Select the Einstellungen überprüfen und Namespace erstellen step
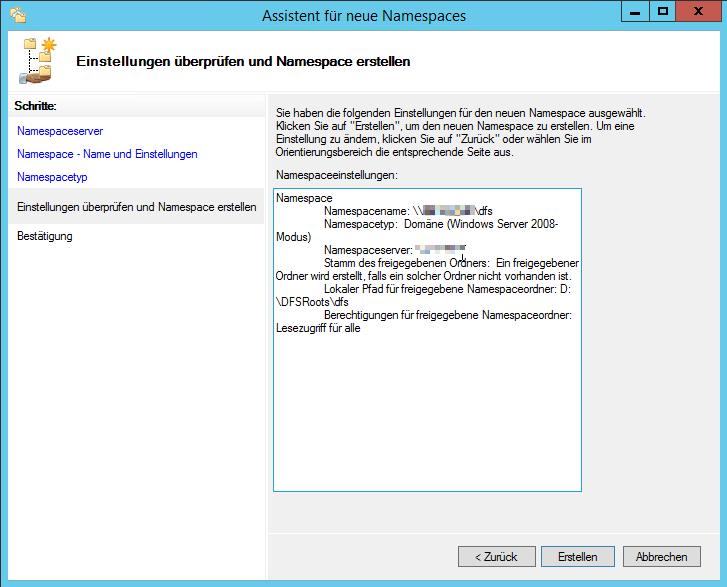This screenshot has width=727, height=587. click(x=136, y=207)
